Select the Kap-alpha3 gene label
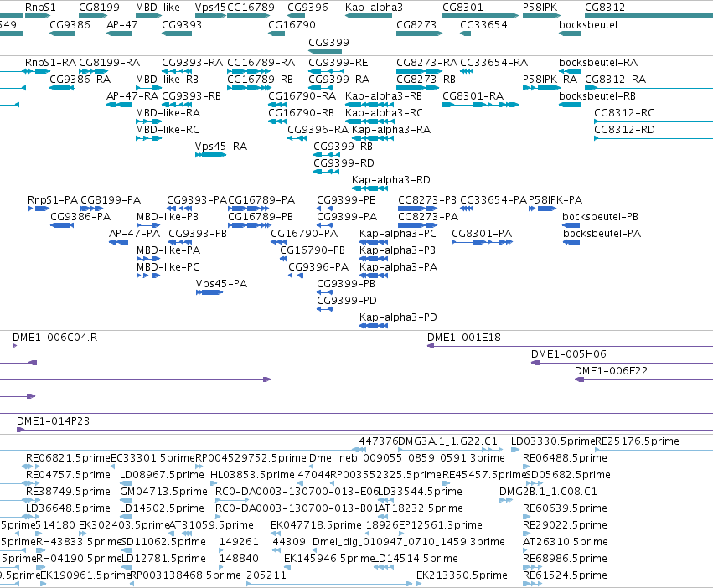 coord(374,8)
